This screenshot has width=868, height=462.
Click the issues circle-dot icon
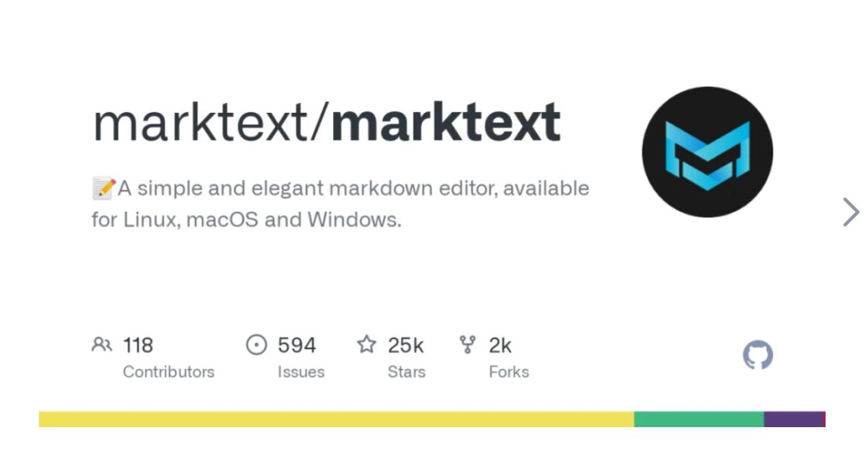pos(256,344)
